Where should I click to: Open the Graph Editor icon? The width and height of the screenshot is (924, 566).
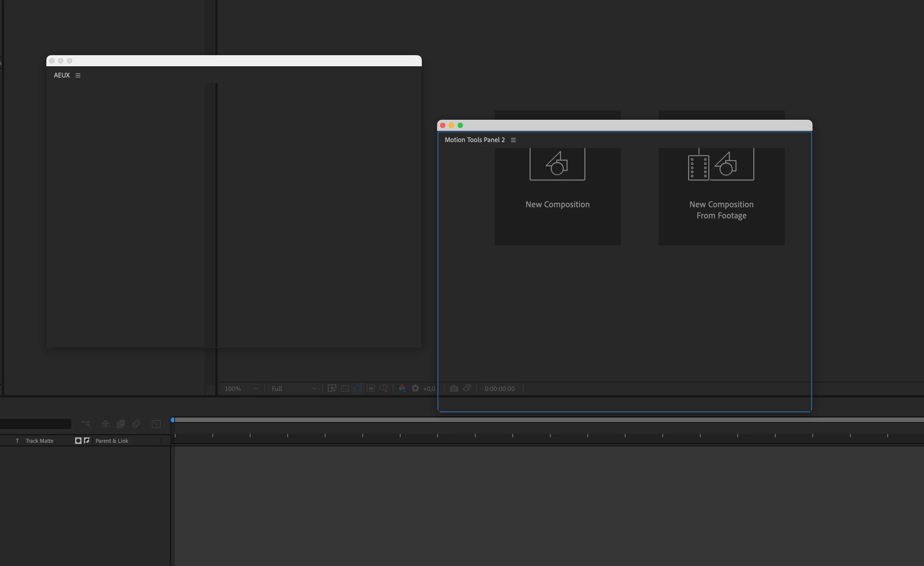pos(156,424)
